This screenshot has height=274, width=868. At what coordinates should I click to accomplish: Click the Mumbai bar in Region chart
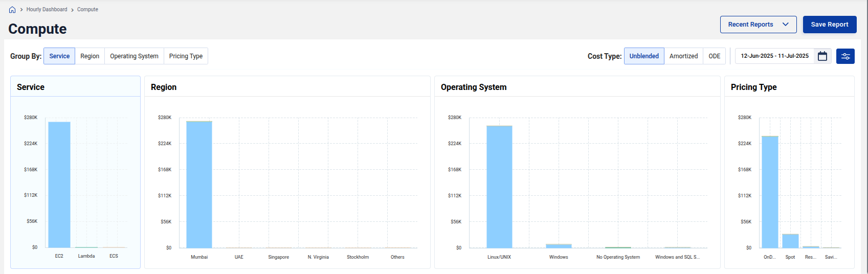point(199,184)
